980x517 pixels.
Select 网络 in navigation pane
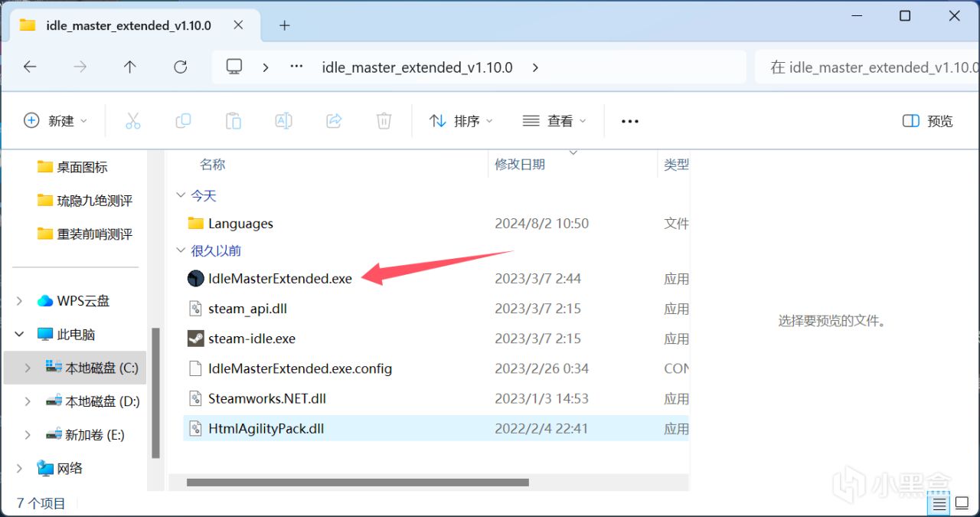pyautogui.click(x=60, y=468)
